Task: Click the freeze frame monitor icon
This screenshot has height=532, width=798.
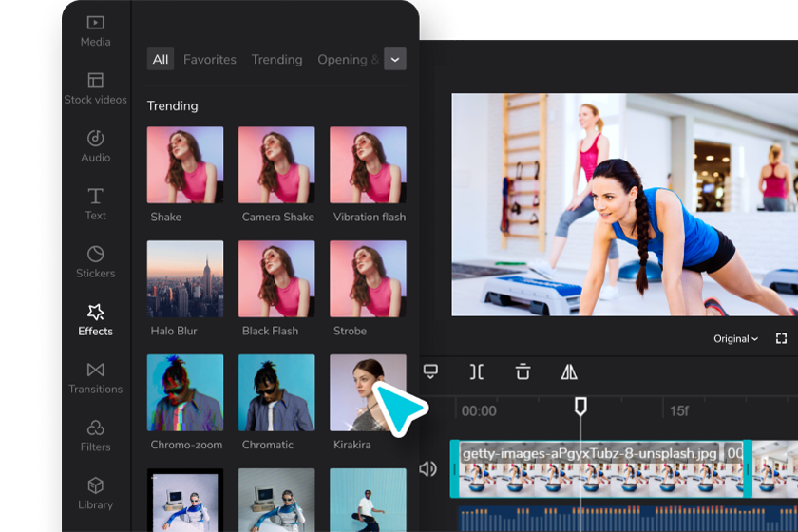Action: (x=430, y=371)
